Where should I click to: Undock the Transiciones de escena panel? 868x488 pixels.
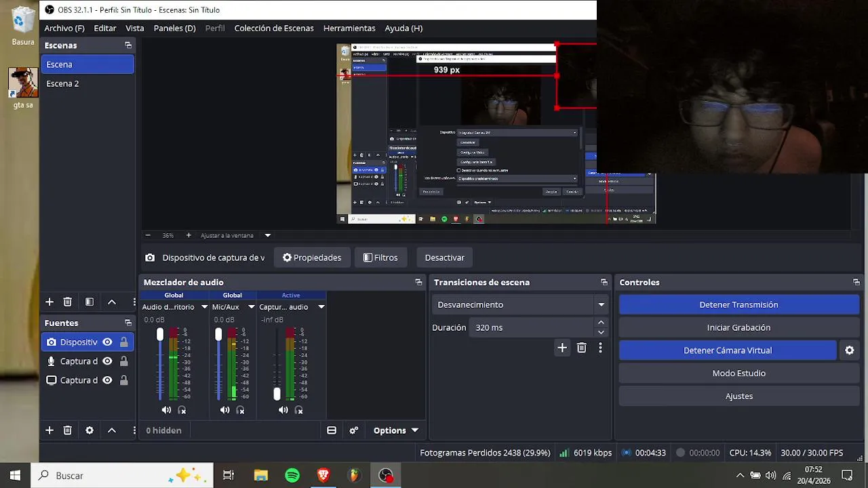click(604, 282)
